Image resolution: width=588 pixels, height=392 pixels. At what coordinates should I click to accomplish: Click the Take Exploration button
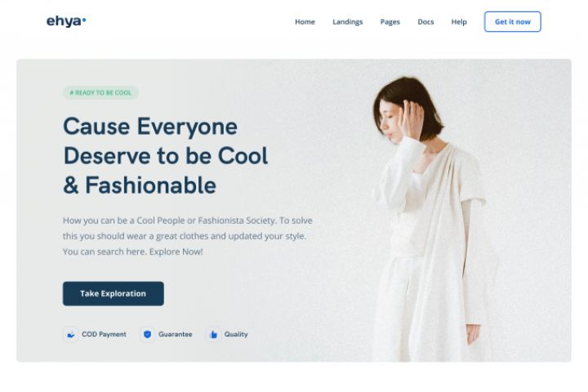pos(114,294)
